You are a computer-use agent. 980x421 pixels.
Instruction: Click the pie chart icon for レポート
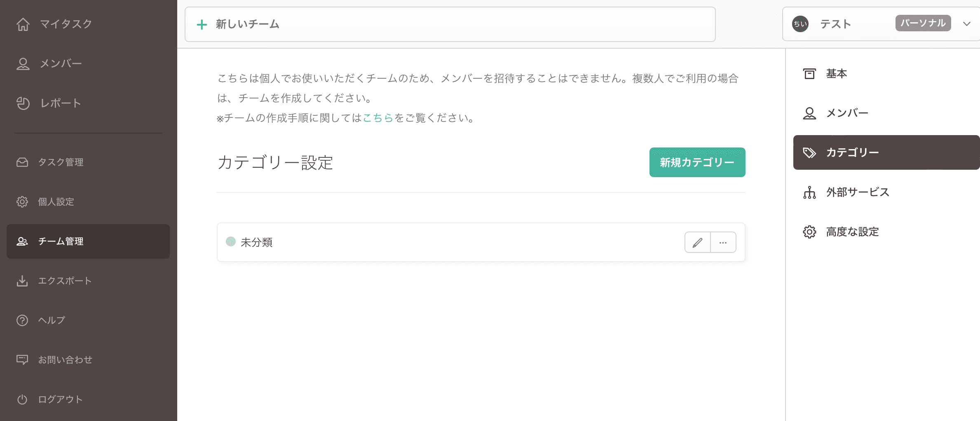click(x=23, y=103)
